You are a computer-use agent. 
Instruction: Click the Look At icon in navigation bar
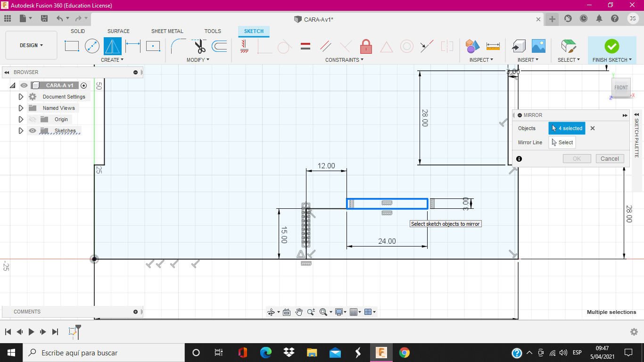coord(286,312)
